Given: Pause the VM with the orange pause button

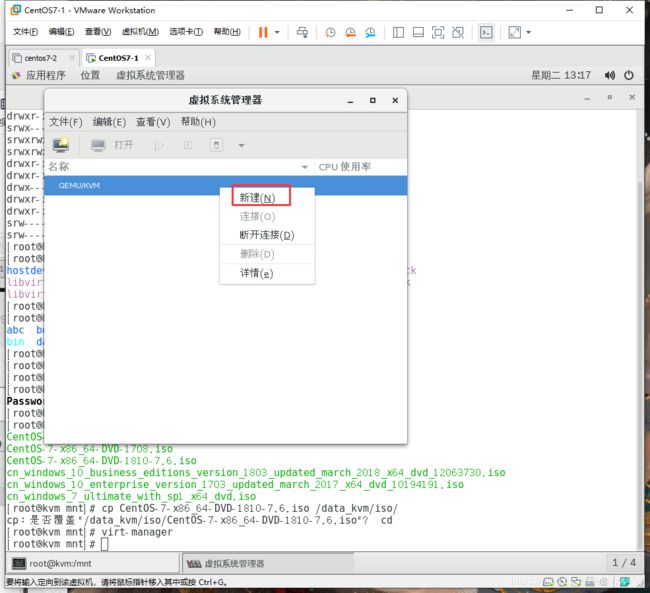Looking at the screenshot, I should click(263, 32).
